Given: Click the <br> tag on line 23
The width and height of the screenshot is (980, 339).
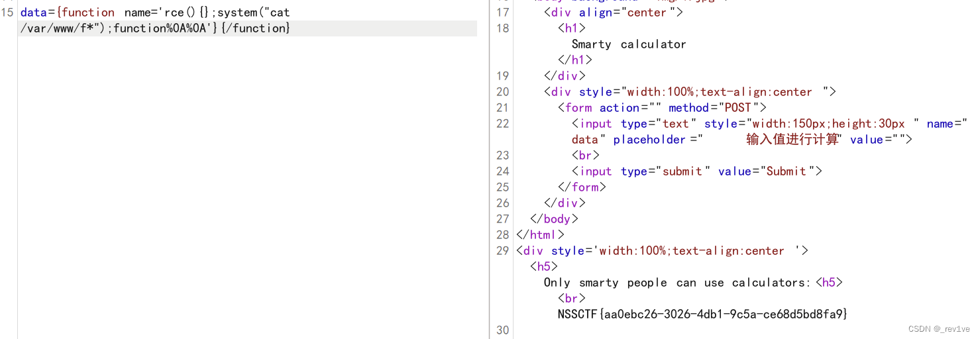Looking at the screenshot, I should coord(586,156).
